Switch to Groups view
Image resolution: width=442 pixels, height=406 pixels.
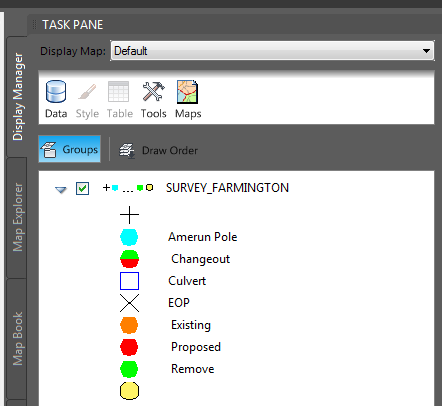coord(70,149)
